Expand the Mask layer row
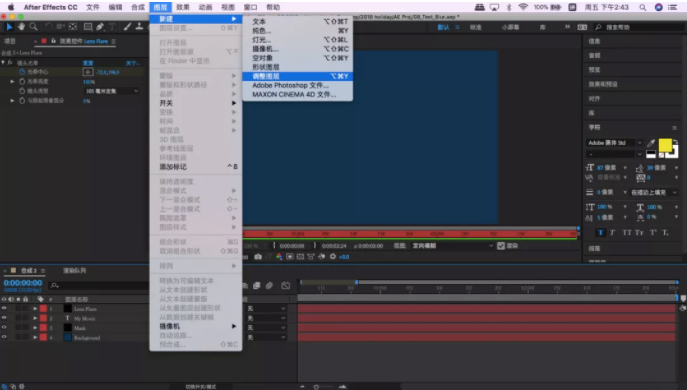687x390 pixels. pyautogui.click(x=35, y=328)
